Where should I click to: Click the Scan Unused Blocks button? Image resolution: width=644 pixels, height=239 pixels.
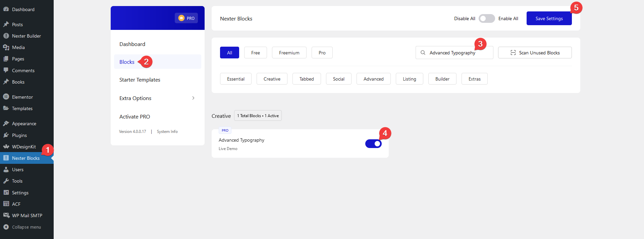pos(535,53)
